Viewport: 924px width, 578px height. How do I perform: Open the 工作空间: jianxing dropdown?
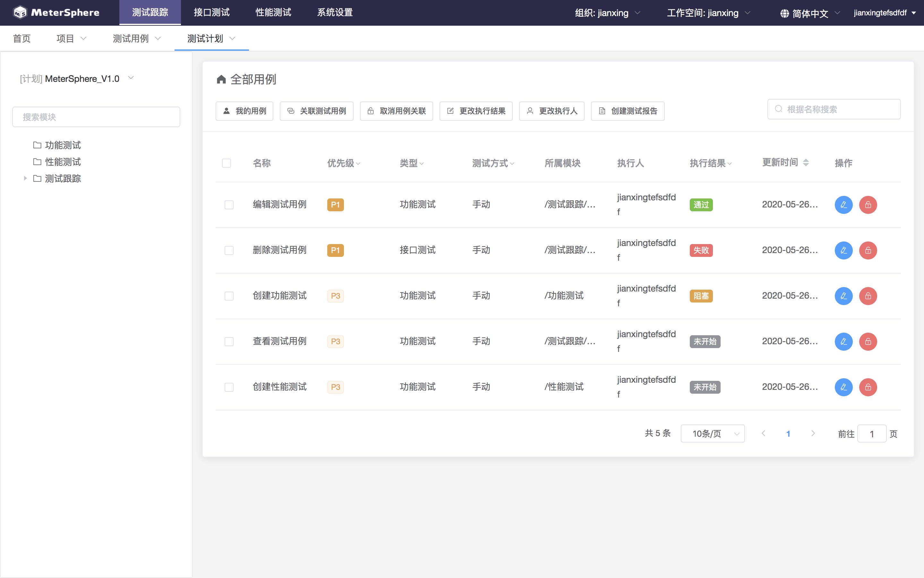(x=709, y=13)
